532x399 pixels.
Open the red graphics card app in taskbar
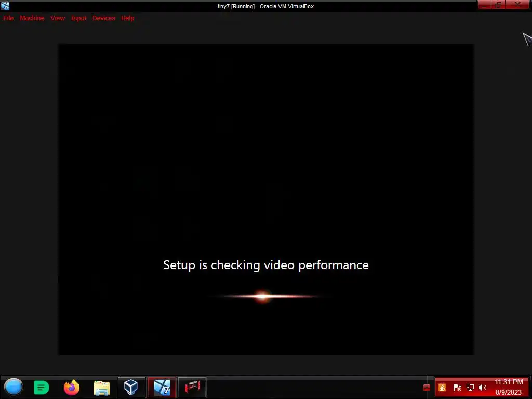tap(192, 387)
